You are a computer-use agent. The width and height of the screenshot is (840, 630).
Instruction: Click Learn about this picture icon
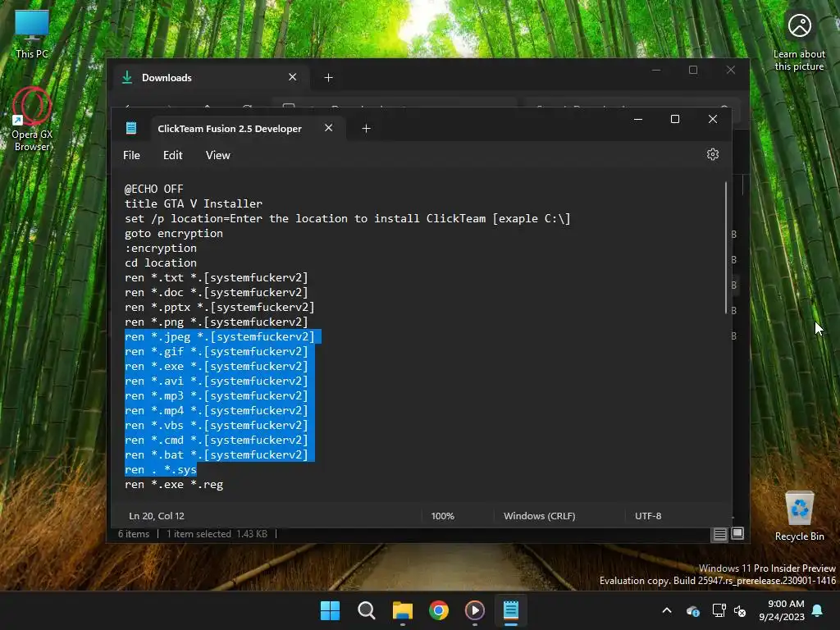799,25
